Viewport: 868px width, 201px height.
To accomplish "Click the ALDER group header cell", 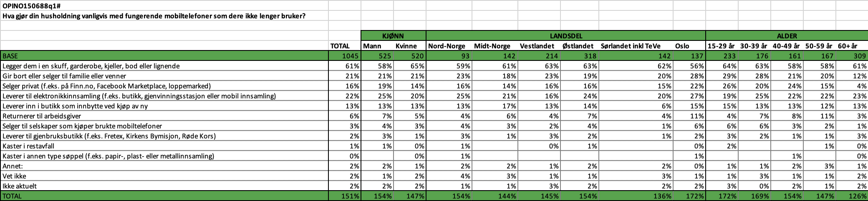I will 786,36.
